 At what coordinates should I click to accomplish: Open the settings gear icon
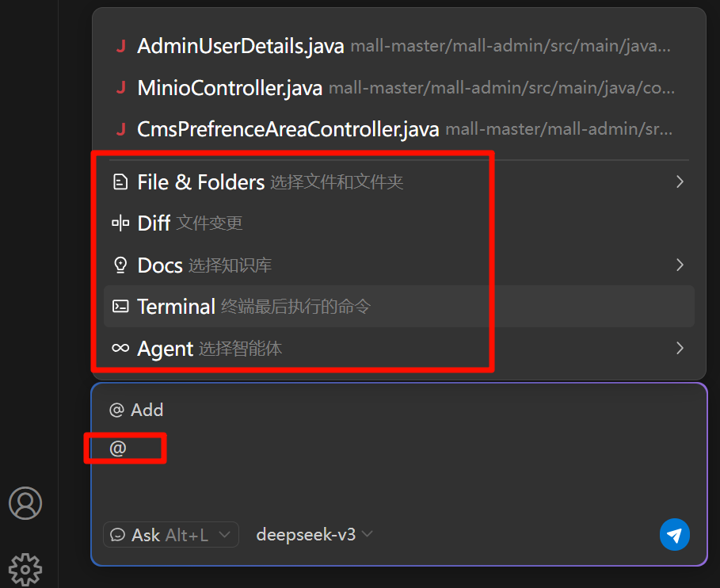25,567
